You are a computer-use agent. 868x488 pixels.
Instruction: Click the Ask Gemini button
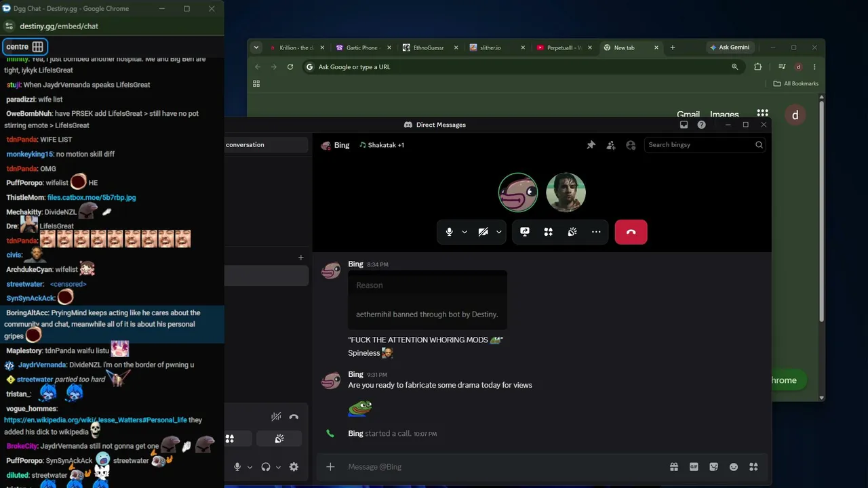[730, 47]
